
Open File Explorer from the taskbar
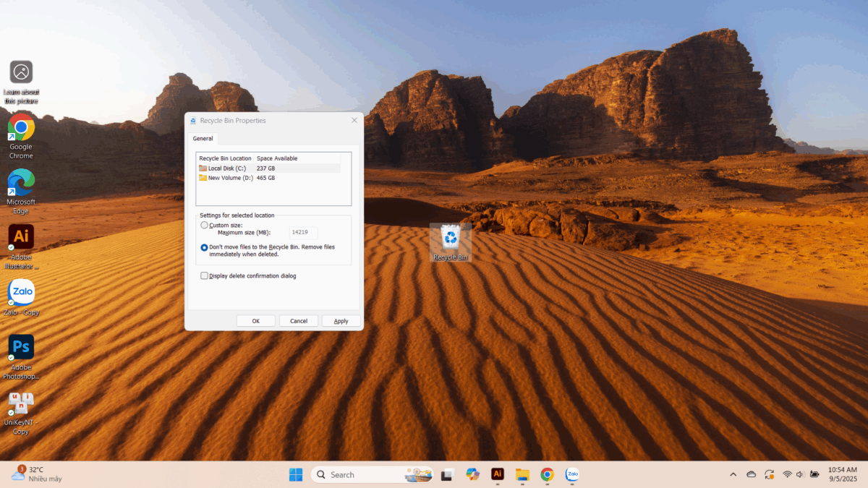pos(522,474)
